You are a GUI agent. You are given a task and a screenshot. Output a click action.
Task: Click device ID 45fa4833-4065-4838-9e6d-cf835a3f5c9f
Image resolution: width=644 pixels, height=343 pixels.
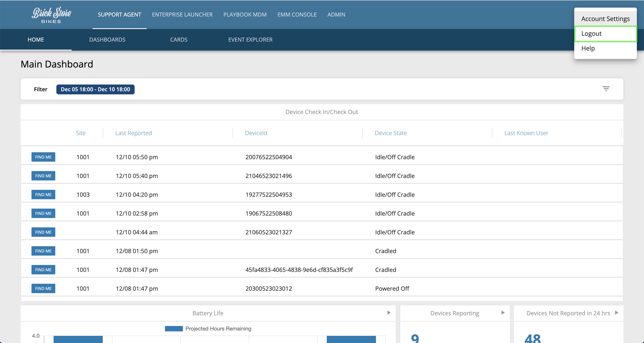click(299, 269)
